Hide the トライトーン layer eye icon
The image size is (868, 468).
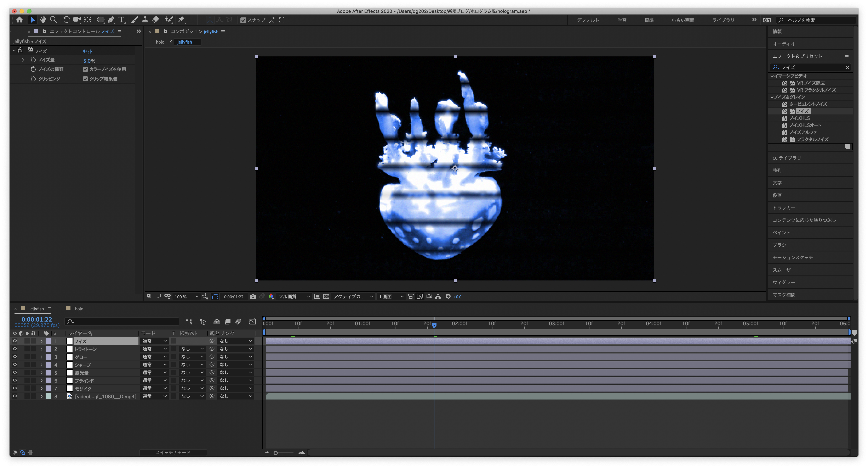pyautogui.click(x=15, y=349)
